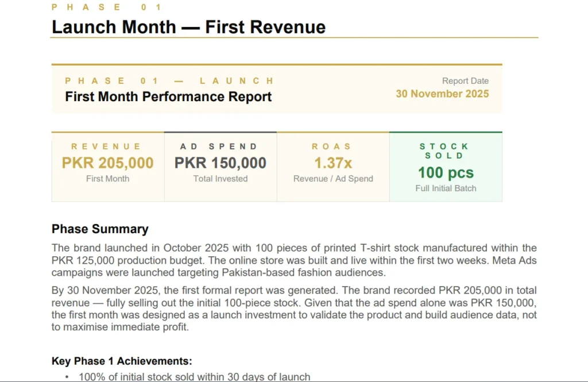Click the 30 November 2025 date
This screenshot has height=382, width=588.
[x=442, y=94]
